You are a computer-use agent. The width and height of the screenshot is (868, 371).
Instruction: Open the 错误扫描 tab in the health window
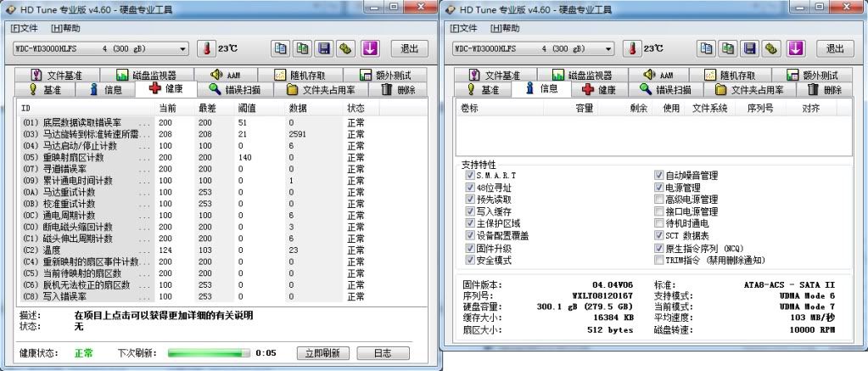coord(235,89)
